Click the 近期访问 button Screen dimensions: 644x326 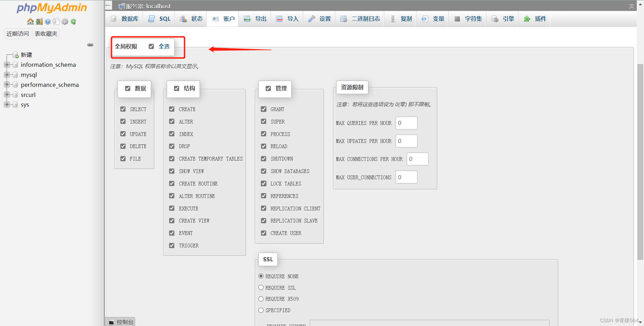17,34
